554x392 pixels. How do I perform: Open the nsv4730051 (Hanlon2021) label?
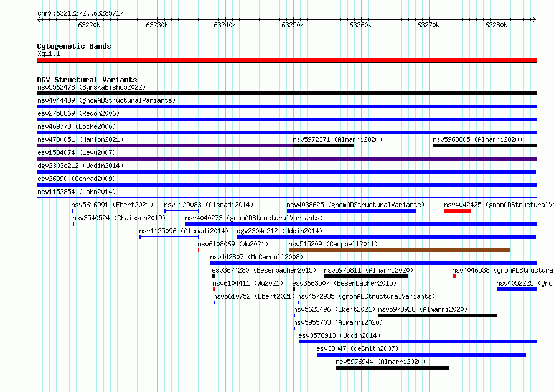coord(80,139)
